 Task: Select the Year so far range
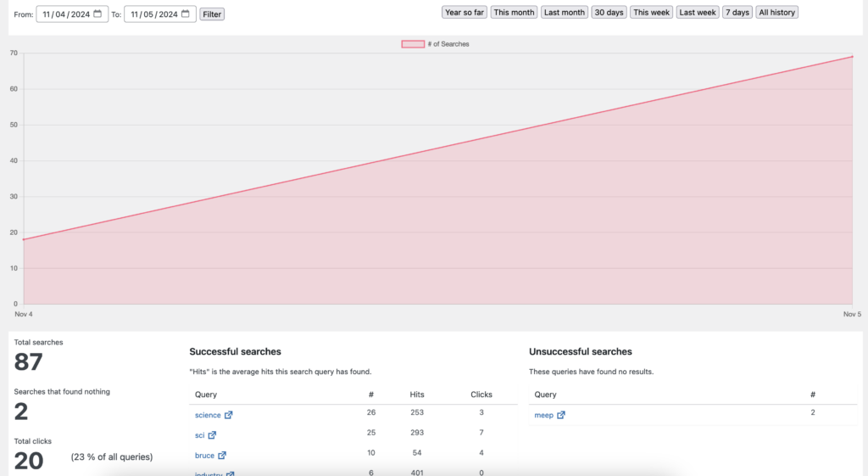(x=465, y=13)
